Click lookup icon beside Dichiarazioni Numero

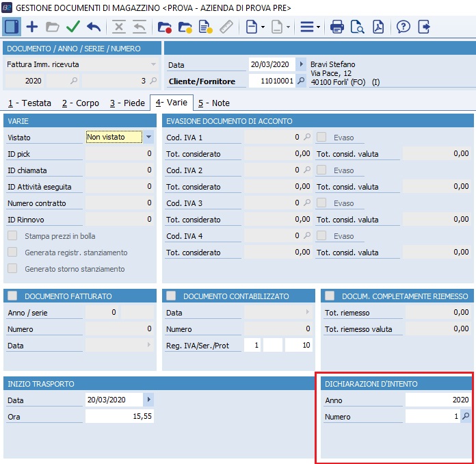pyautogui.click(x=466, y=416)
